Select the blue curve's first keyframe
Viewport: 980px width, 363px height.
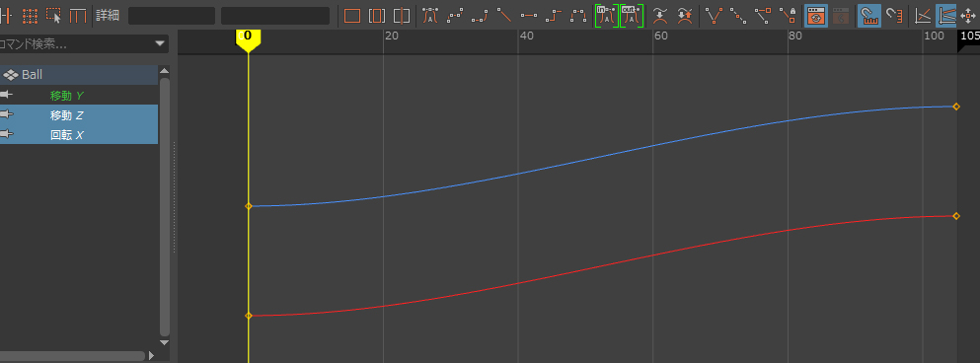248,206
